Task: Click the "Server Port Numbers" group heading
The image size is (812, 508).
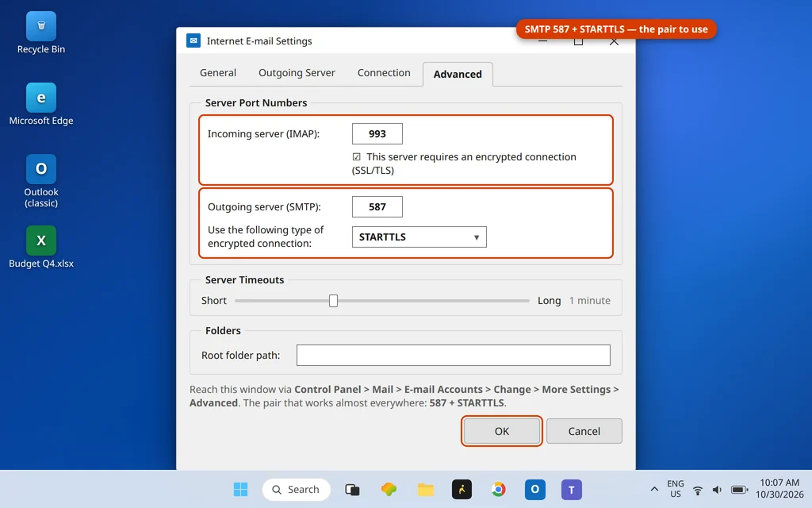Action: (x=256, y=102)
